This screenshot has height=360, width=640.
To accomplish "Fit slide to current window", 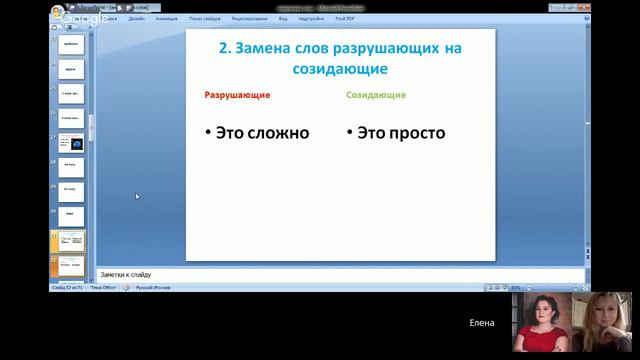I will point(585,288).
